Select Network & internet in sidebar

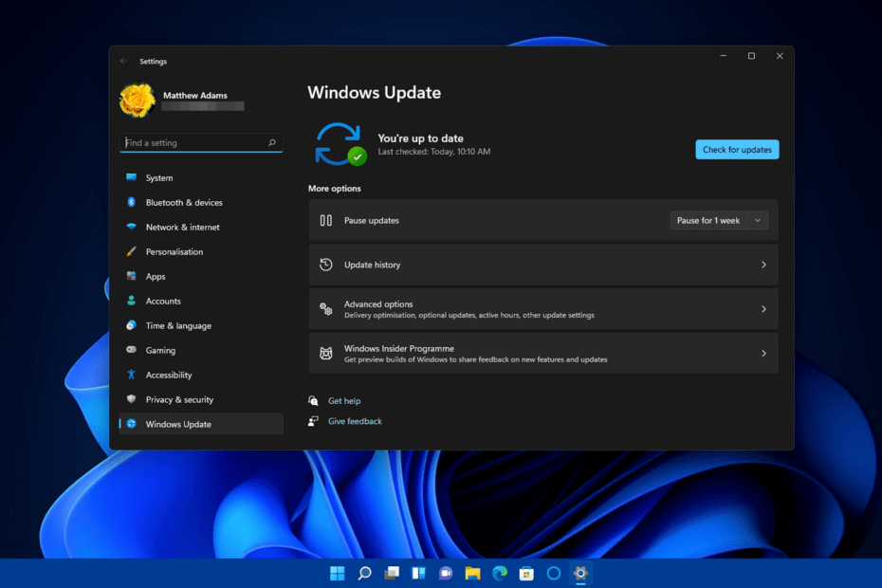coord(201,228)
